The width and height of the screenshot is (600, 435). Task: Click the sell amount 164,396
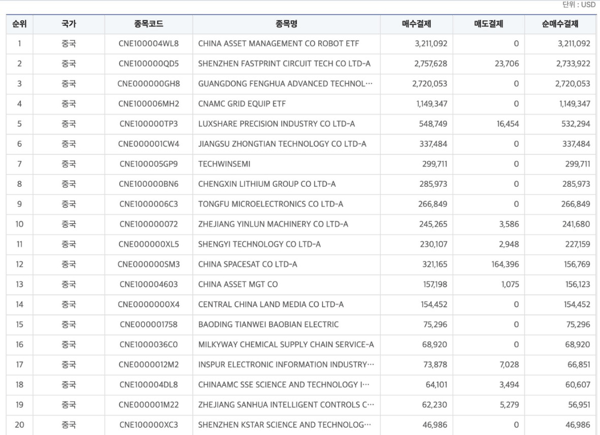coord(505,264)
